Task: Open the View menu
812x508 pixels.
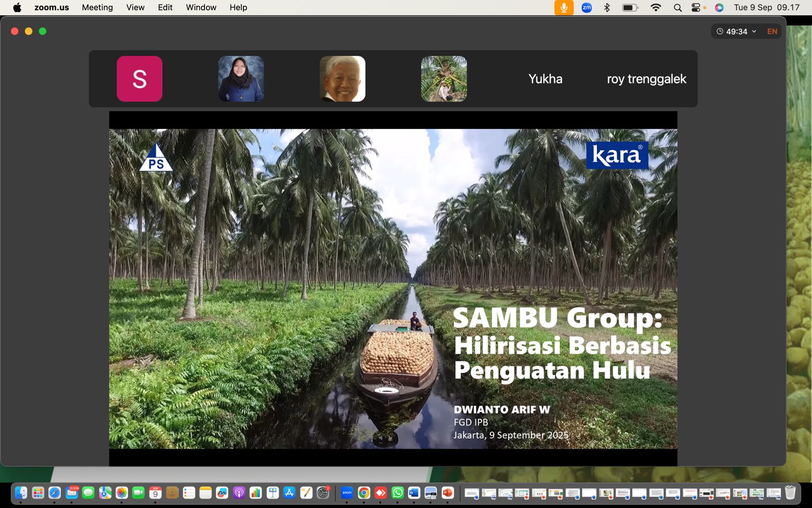Action: click(135, 8)
